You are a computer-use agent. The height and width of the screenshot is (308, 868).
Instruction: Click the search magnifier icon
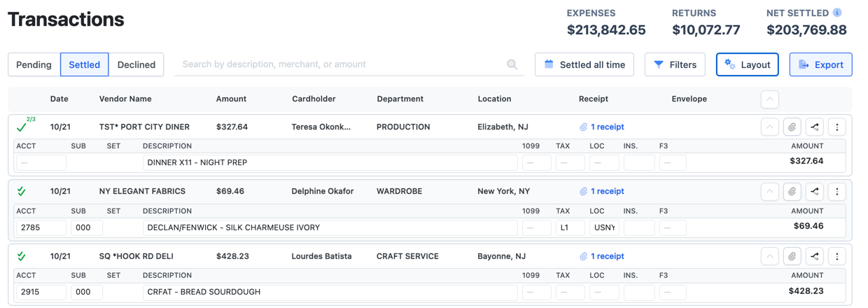coord(512,64)
